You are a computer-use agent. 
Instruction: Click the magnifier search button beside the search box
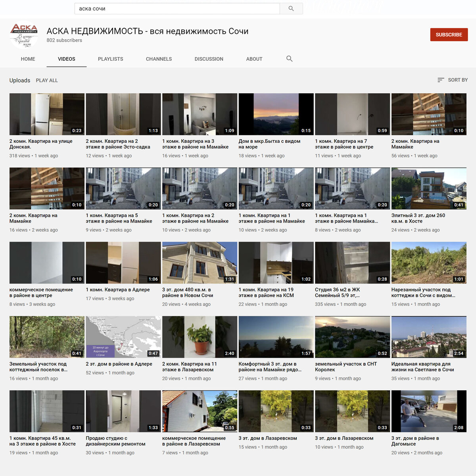point(291,8)
